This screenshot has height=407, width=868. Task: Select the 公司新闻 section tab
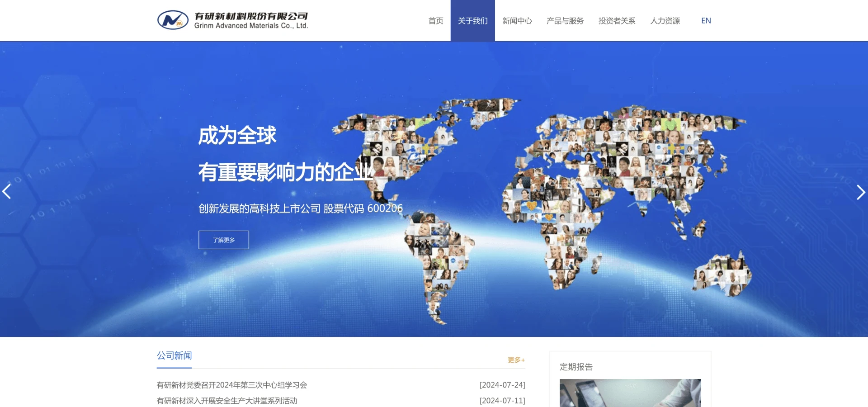point(175,356)
